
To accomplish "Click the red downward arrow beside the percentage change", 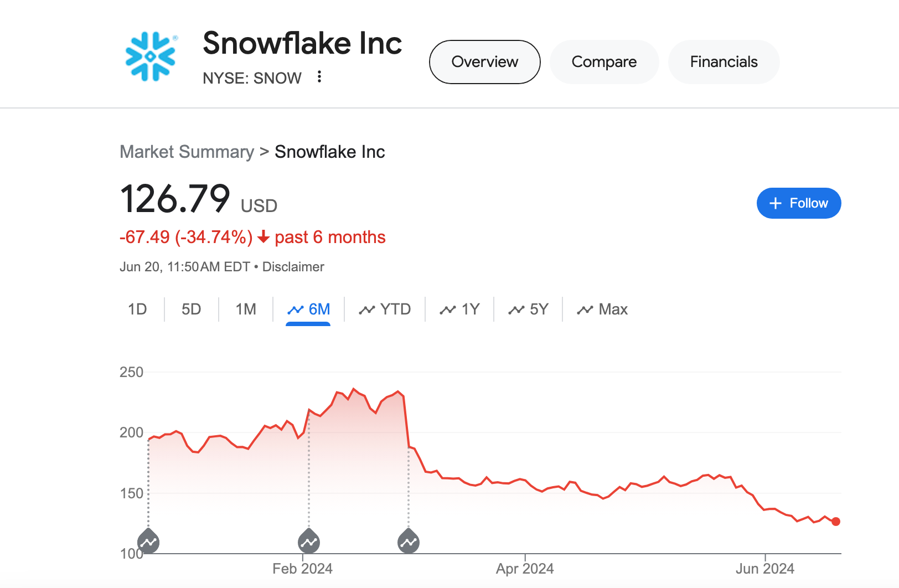I will 264,237.
